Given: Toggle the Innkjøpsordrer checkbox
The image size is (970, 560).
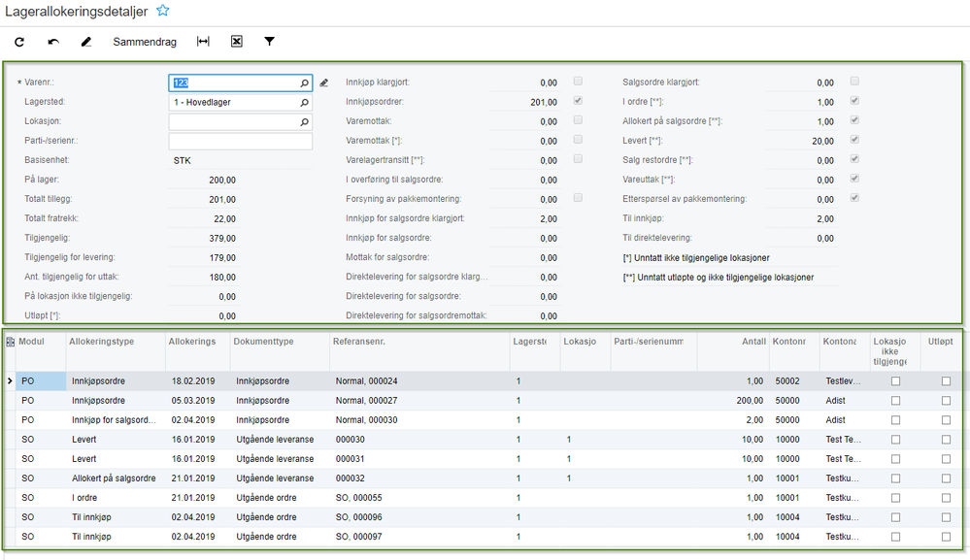Looking at the screenshot, I should (578, 101).
